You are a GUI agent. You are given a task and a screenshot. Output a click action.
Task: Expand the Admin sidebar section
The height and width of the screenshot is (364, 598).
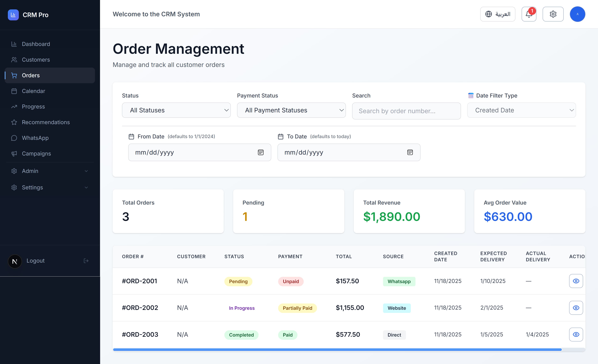pos(50,171)
